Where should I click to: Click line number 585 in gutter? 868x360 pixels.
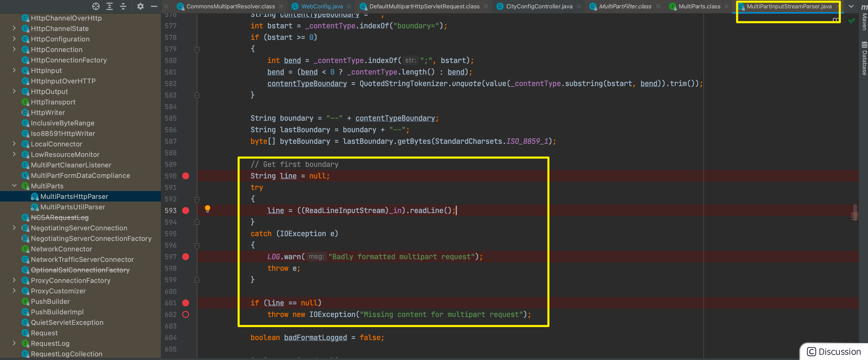(x=171, y=118)
